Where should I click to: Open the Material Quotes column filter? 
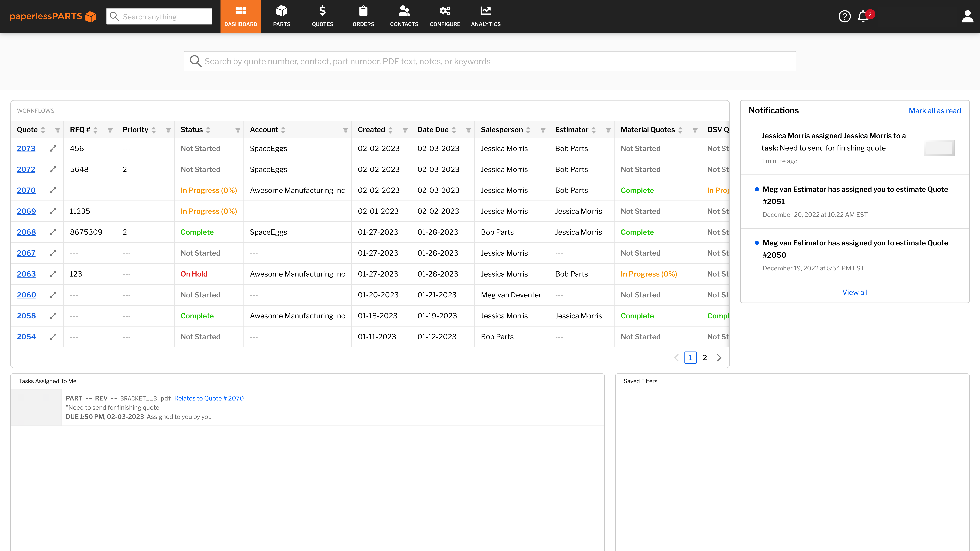(x=695, y=130)
